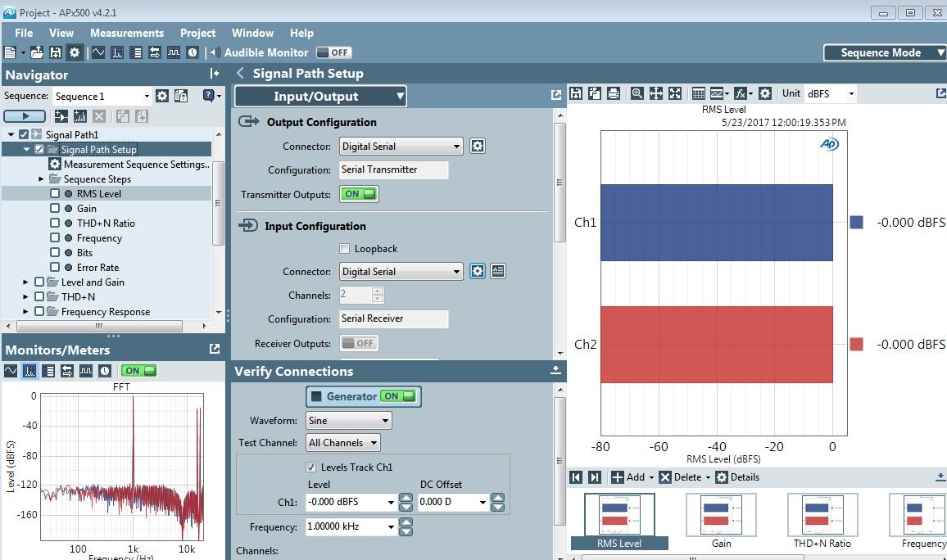Pop out the Monitors/Meters panel
The image size is (947, 560).
tap(215, 349)
